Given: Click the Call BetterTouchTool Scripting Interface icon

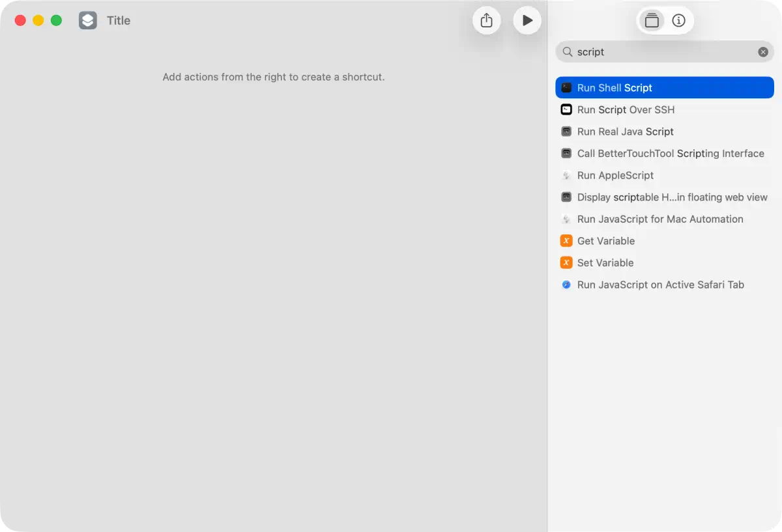Looking at the screenshot, I should [x=566, y=153].
